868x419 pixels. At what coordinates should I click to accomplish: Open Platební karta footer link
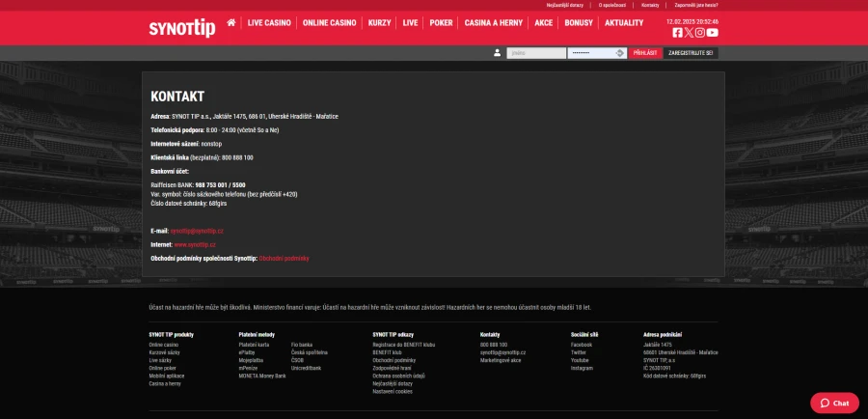[254, 345]
